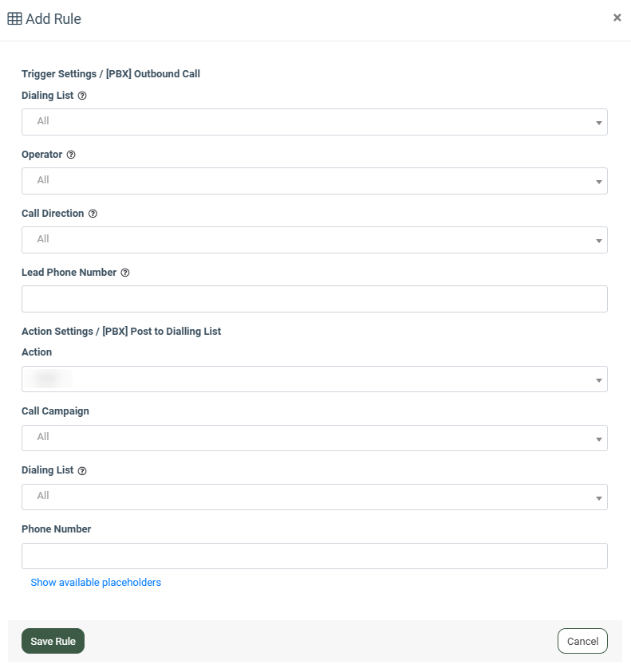Screen dimensions: 631x672
Task: Click the Lead Phone Number help icon
Action: pos(125,273)
